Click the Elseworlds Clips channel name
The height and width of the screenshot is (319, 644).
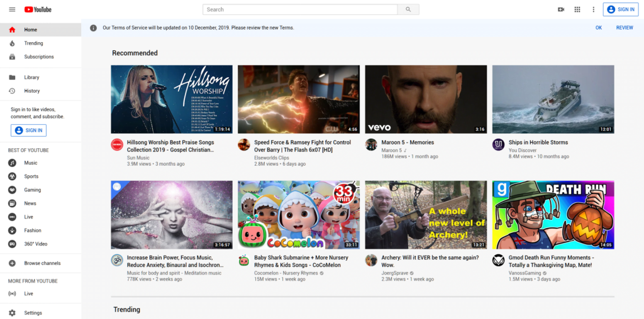[x=272, y=158]
